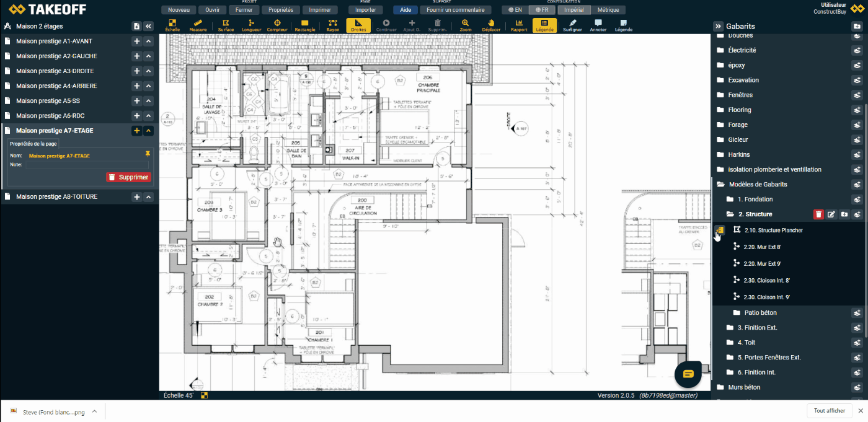Collapse the Gabarits side panel
This screenshot has height=422, width=868.
pyautogui.click(x=718, y=27)
